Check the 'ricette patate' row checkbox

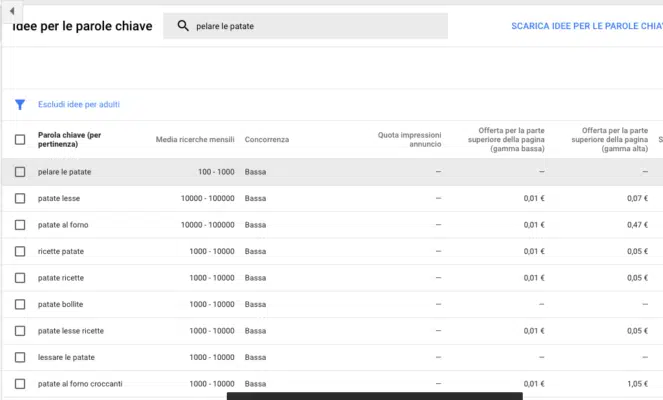tap(20, 251)
